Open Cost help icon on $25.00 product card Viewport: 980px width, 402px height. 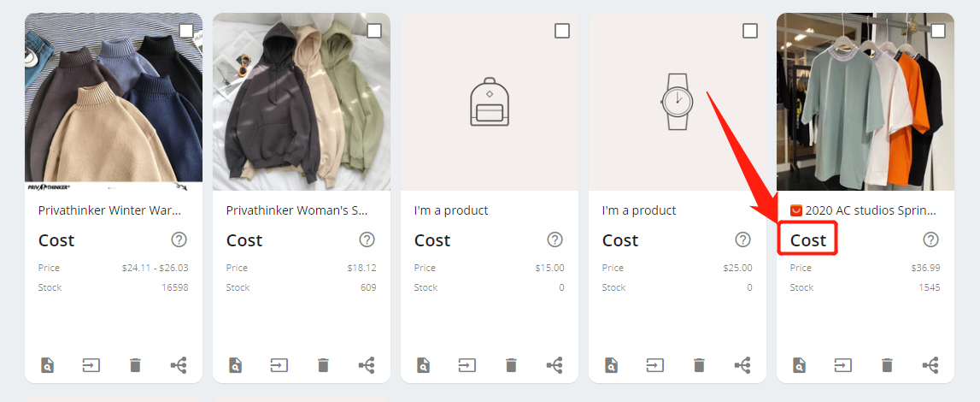742,239
